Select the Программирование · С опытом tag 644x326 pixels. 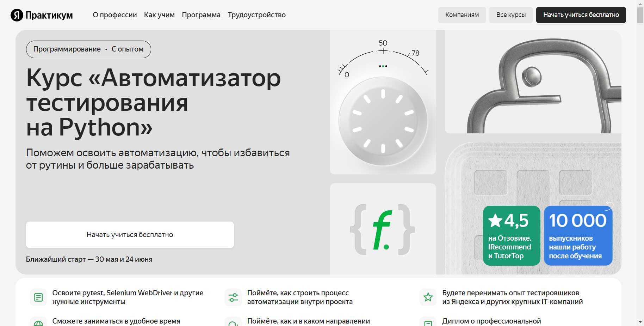(x=88, y=49)
